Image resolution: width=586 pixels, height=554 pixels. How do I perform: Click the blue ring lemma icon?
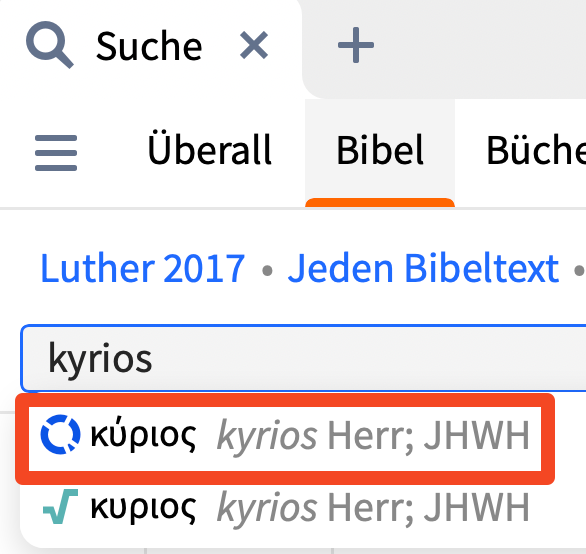(x=60, y=434)
